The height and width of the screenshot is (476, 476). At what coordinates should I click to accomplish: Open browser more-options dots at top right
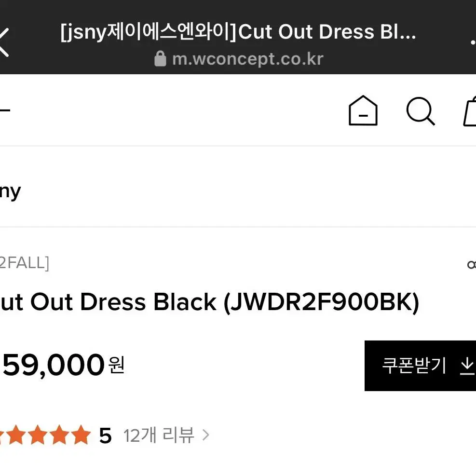tap(473, 42)
